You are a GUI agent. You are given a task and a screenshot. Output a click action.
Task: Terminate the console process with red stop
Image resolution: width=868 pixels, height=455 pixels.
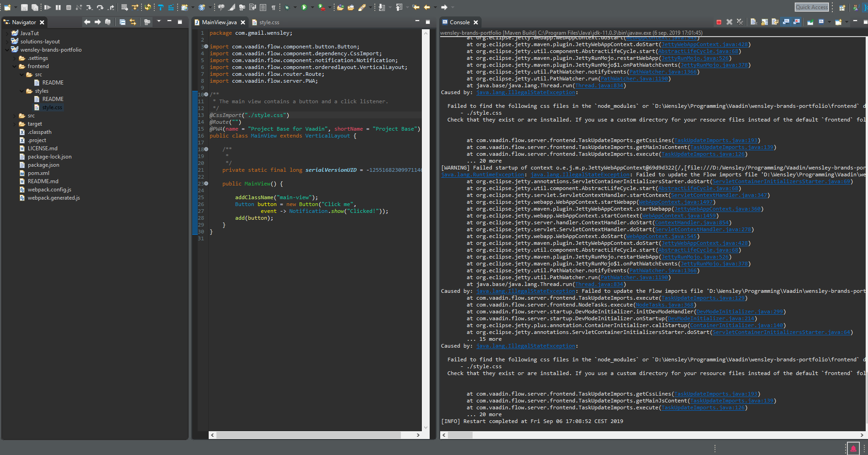coord(719,22)
